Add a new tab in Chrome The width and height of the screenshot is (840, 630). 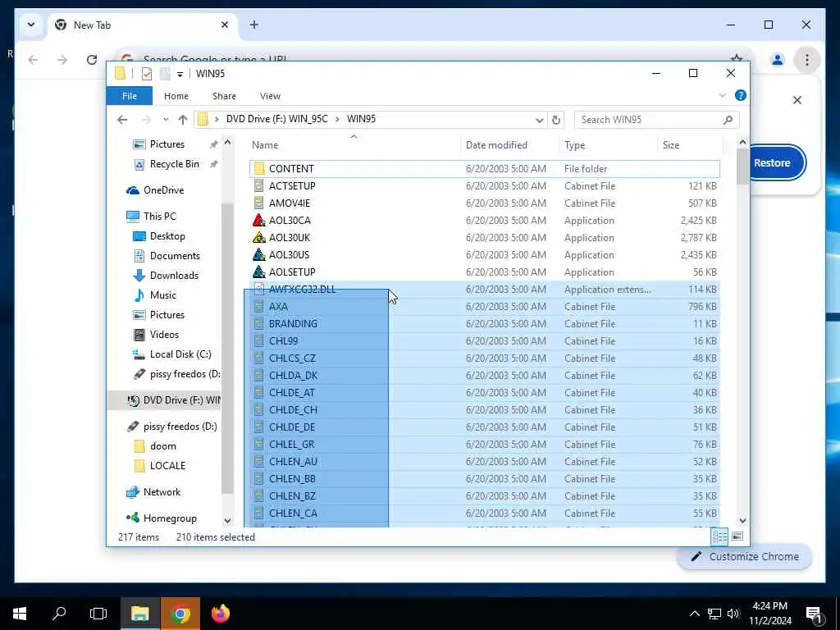click(254, 25)
